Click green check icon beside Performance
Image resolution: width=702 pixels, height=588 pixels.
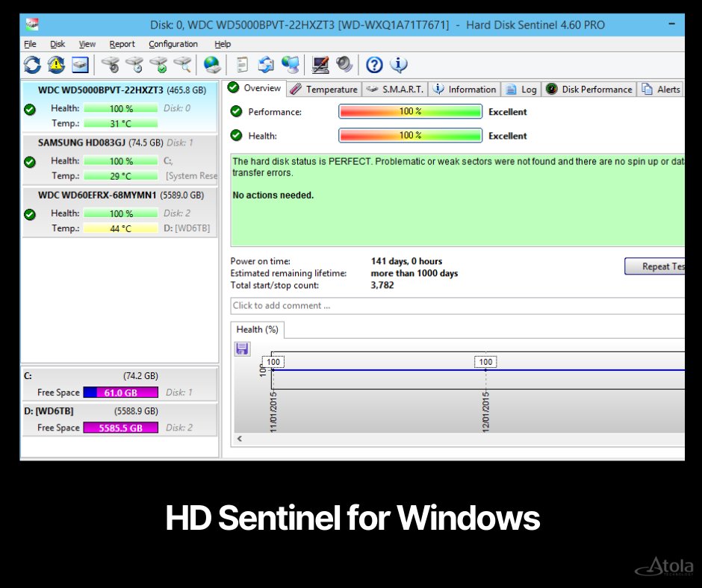tap(236, 111)
